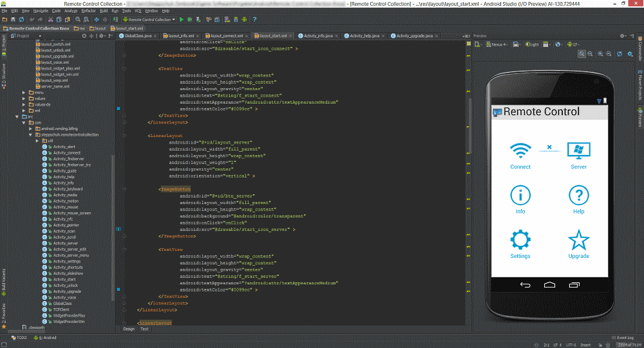The height and width of the screenshot is (348, 644).
Task: Open the Remote Control Collection run configuration dropdown
Action: pos(149,20)
